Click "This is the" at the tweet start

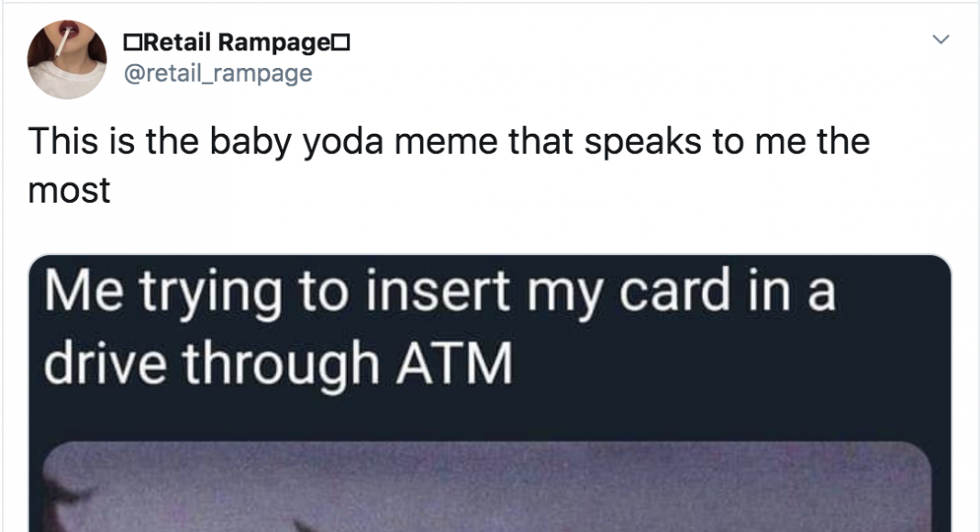pyautogui.click(x=113, y=141)
